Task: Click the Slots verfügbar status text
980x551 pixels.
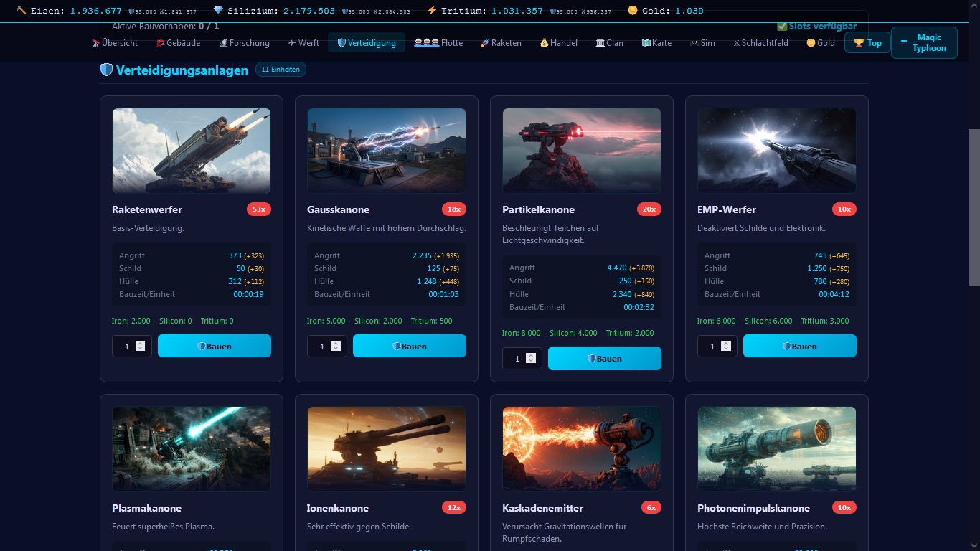Action: (x=816, y=27)
